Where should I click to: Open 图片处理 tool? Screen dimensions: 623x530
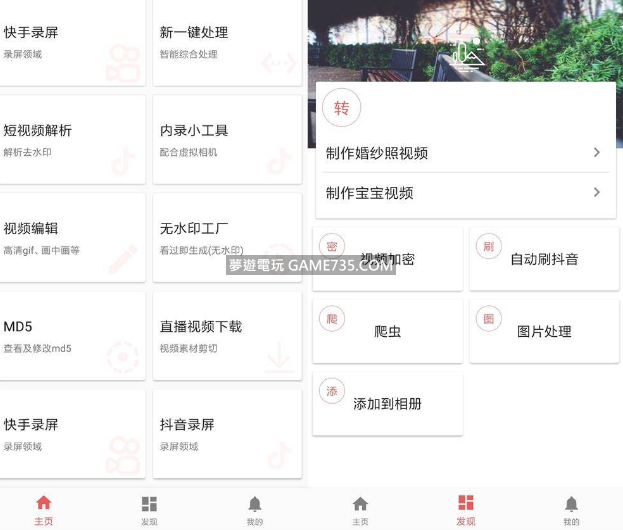[x=544, y=331]
